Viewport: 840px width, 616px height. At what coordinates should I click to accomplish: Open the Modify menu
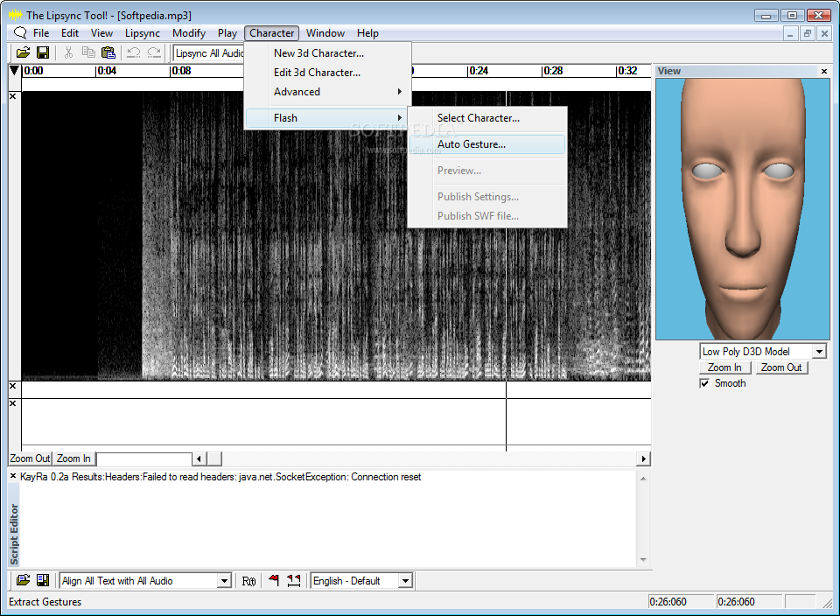[x=189, y=33]
